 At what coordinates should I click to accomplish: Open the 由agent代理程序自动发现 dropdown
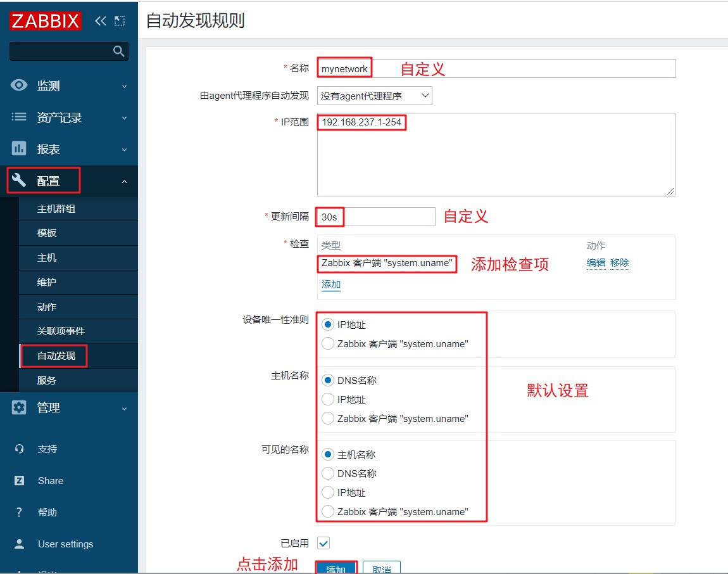coord(375,96)
